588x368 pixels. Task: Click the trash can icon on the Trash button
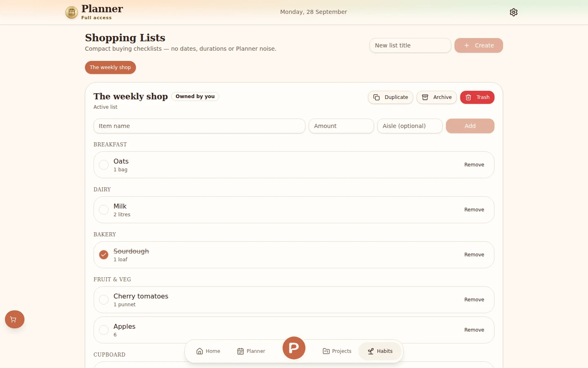468,97
